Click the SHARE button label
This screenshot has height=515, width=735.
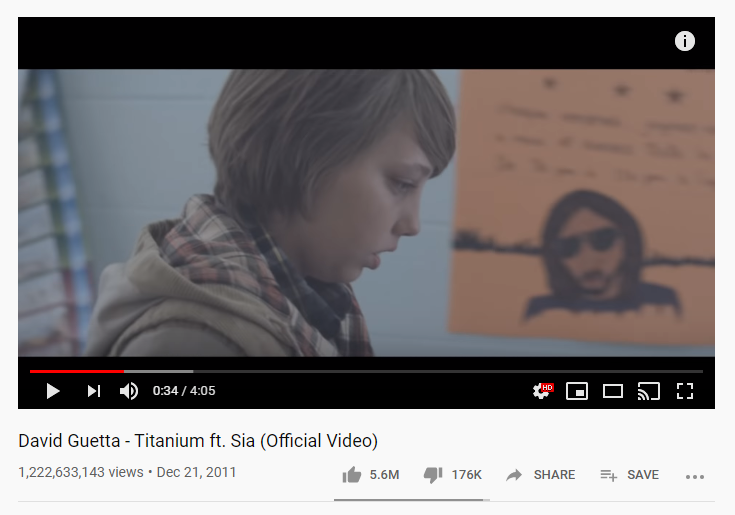click(x=554, y=475)
